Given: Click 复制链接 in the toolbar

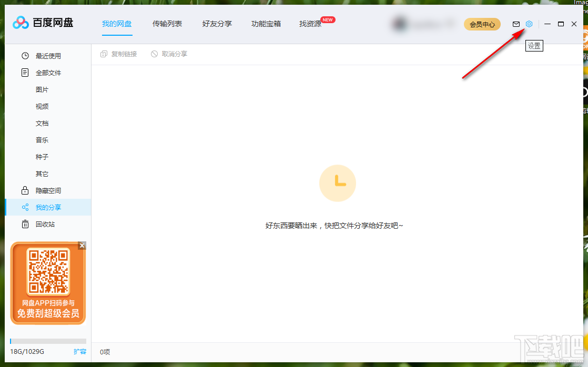Looking at the screenshot, I should (124, 54).
